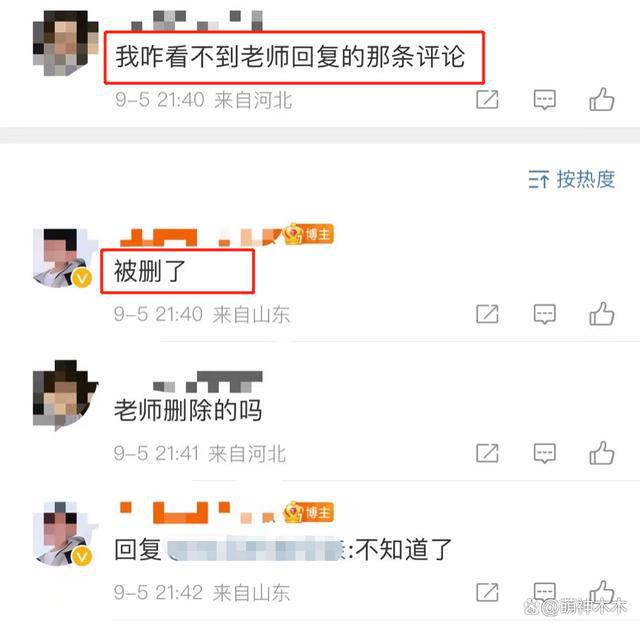The image size is (640, 629).
Task: Reply to the comment about 老师回复的那条评论
Action: (x=544, y=100)
